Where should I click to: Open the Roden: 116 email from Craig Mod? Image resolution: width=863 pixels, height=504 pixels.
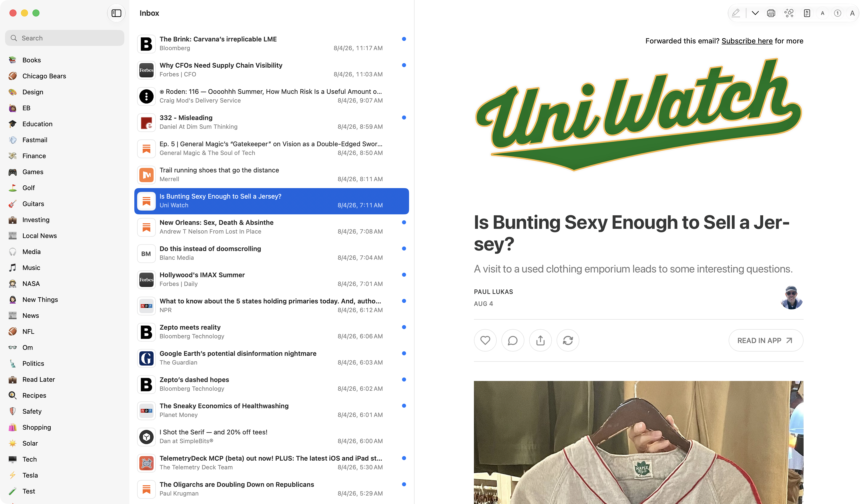pyautogui.click(x=272, y=96)
